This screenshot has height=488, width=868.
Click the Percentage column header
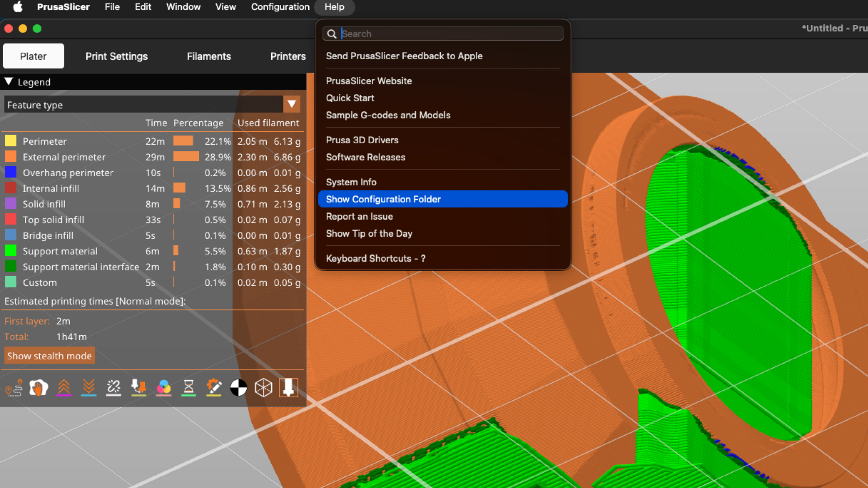click(198, 123)
